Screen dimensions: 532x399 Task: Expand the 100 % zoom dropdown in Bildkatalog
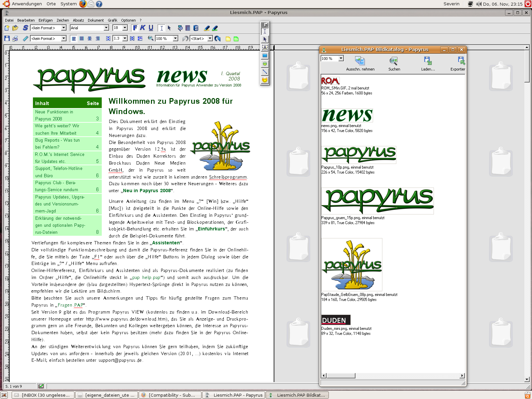pos(341,58)
